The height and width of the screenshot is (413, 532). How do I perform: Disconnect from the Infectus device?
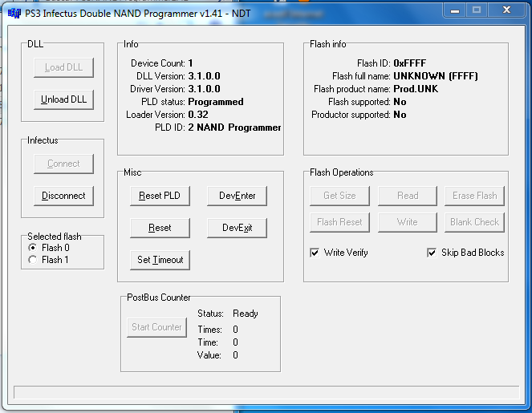(x=63, y=196)
